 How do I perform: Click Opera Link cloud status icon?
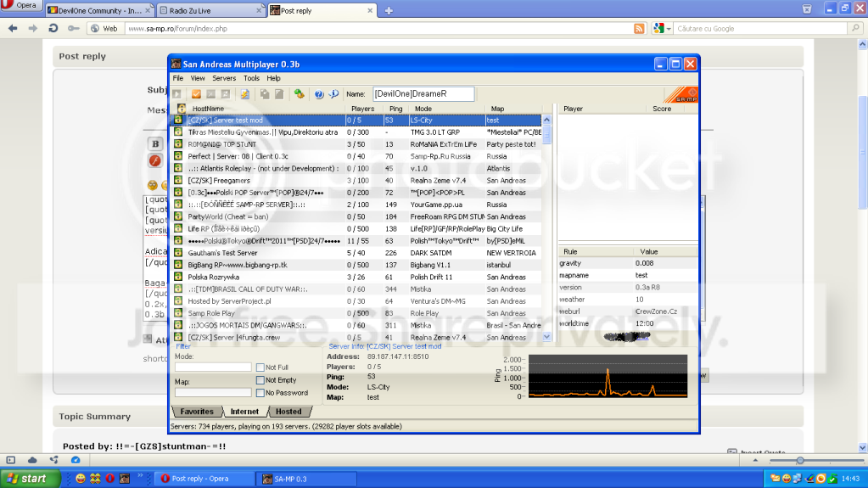point(32,460)
